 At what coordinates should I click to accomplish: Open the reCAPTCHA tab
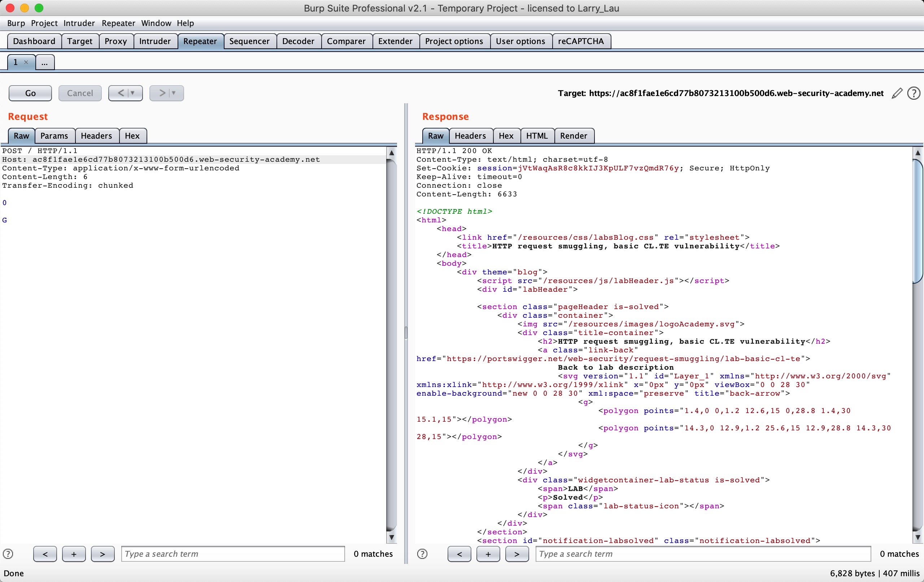[581, 41]
